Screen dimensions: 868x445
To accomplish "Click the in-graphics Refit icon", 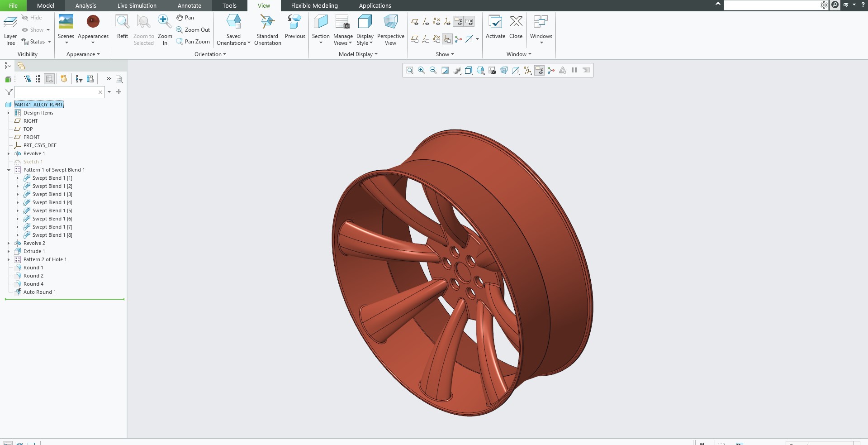I will 410,70.
